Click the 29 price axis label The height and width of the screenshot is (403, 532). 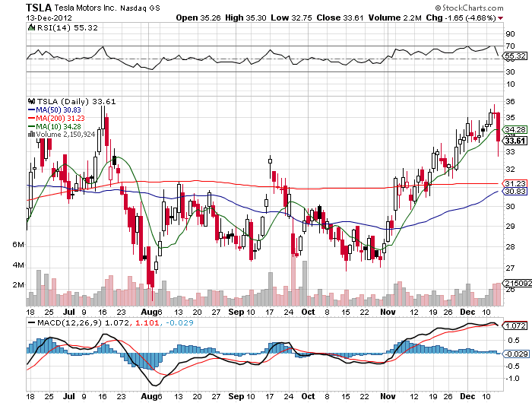coord(510,226)
